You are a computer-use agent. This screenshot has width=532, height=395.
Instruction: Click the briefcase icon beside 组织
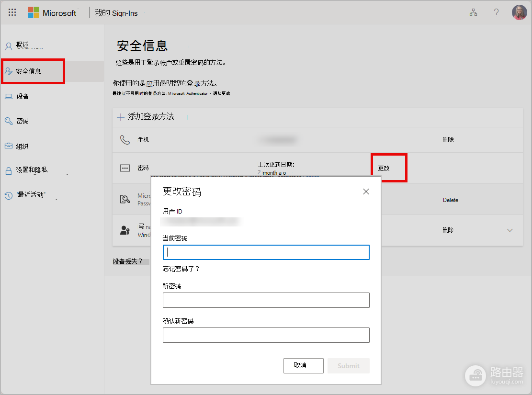point(9,146)
